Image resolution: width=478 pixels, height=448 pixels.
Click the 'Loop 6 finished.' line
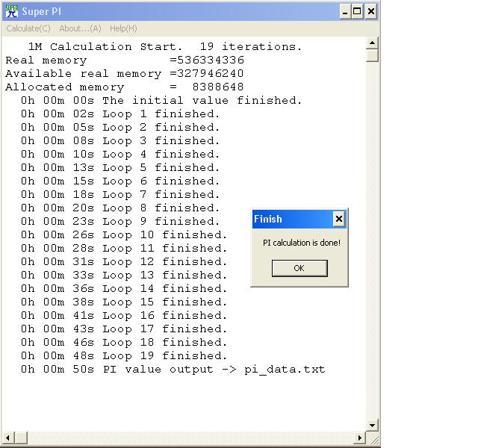pyautogui.click(x=120, y=181)
